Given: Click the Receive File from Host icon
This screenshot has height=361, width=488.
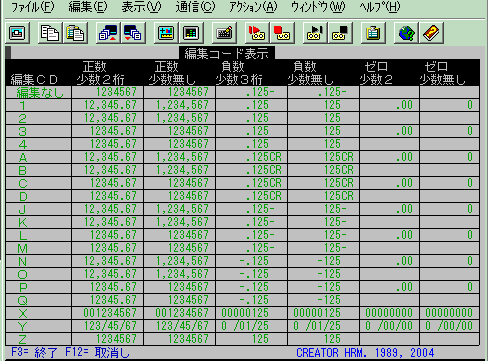Looking at the screenshot, I should tap(133, 33).
